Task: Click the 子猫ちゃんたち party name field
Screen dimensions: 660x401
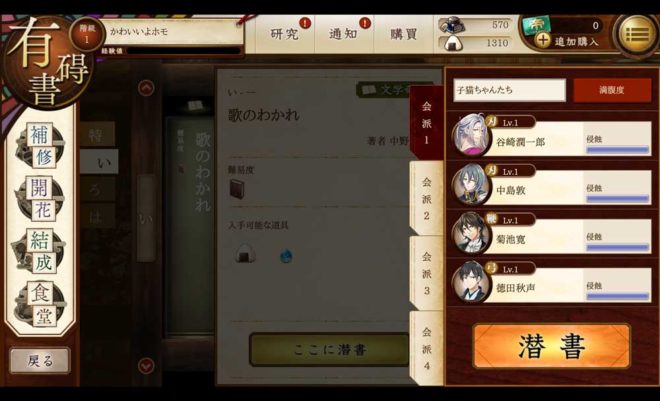Action: click(x=509, y=90)
